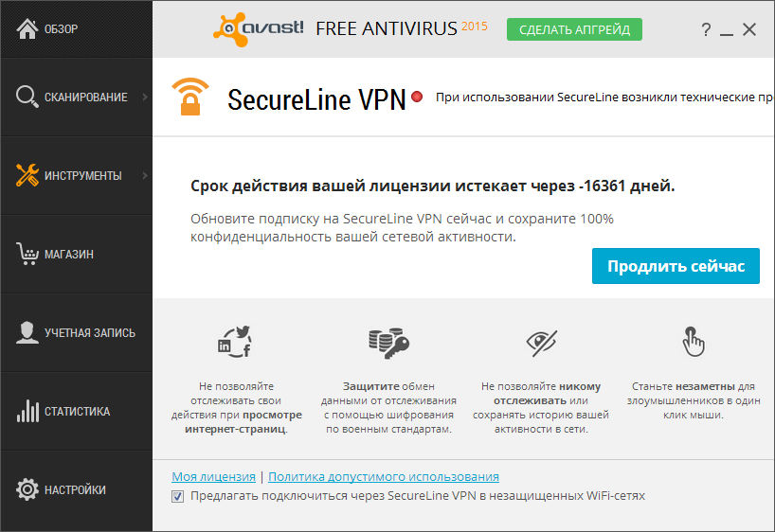The width and height of the screenshot is (775, 532).
Task: Click the Scan magnifier icon
Action: coord(27,97)
